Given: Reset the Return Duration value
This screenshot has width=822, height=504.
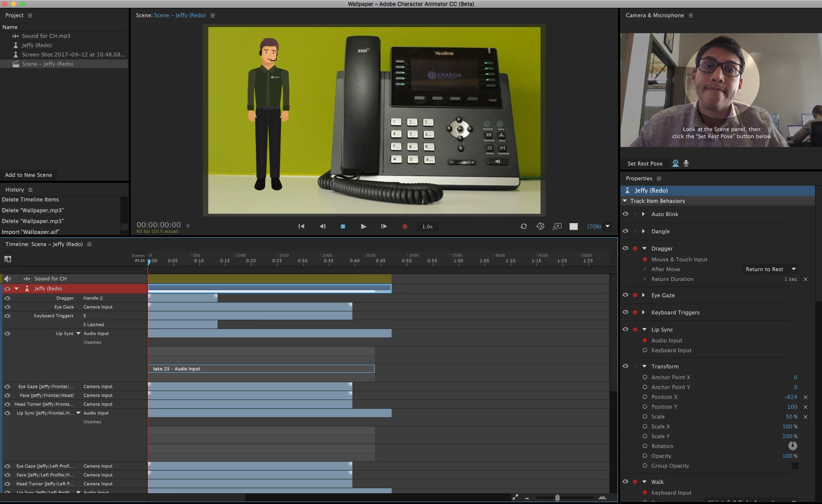Looking at the screenshot, I should [806, 279].
